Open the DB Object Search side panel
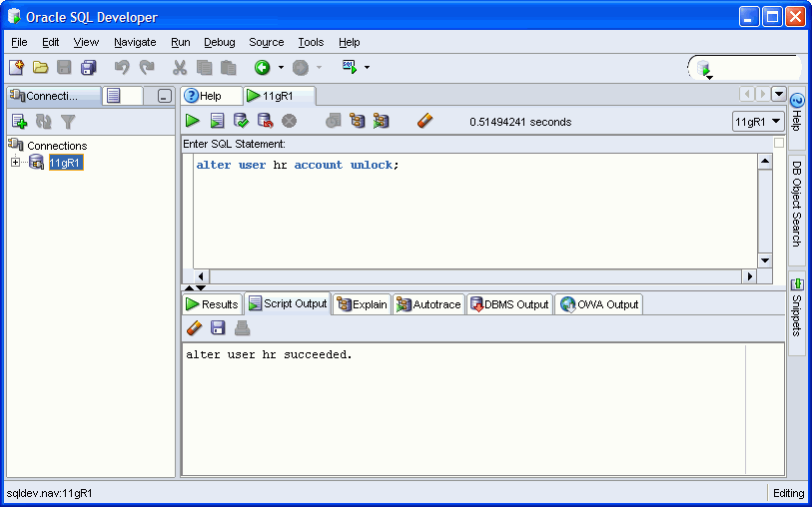Image resolution: width=812 pixels, height=507 pixels. point(797,205)
